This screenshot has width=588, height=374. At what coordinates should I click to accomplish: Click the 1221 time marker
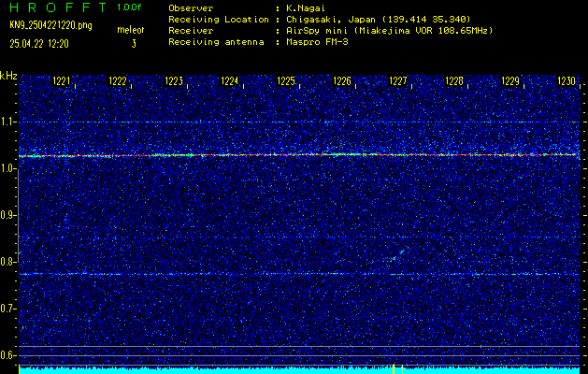tap(61, 81)
